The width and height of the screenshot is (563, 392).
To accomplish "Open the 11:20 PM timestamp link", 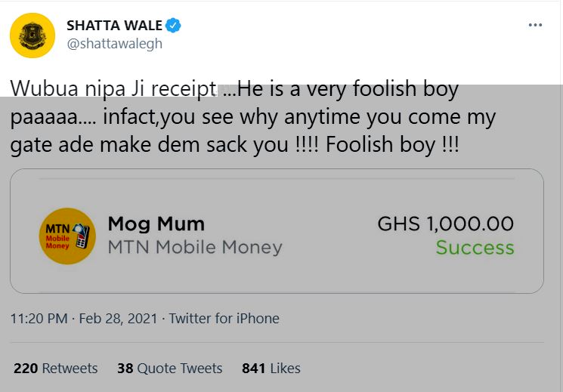I will (x=39, y=319).
